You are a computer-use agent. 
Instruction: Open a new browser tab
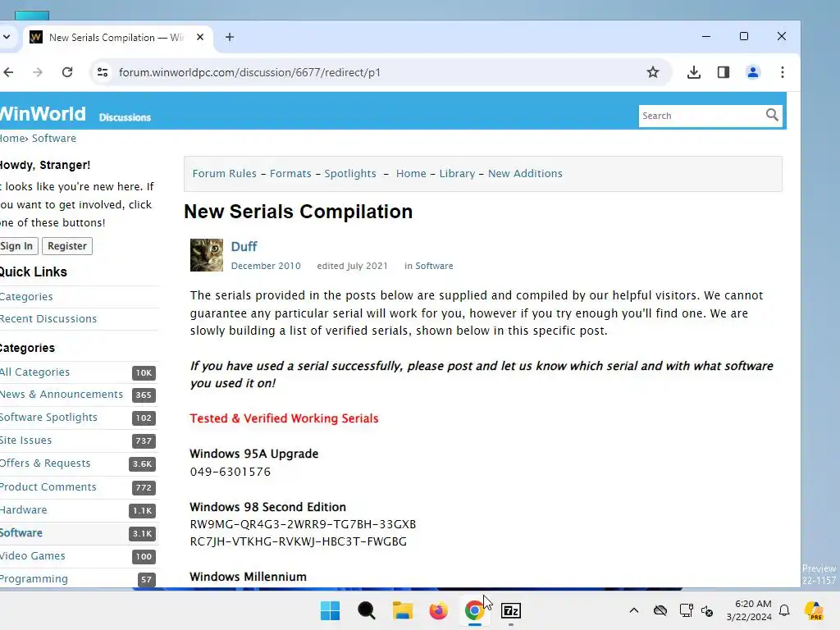(230, 37)
